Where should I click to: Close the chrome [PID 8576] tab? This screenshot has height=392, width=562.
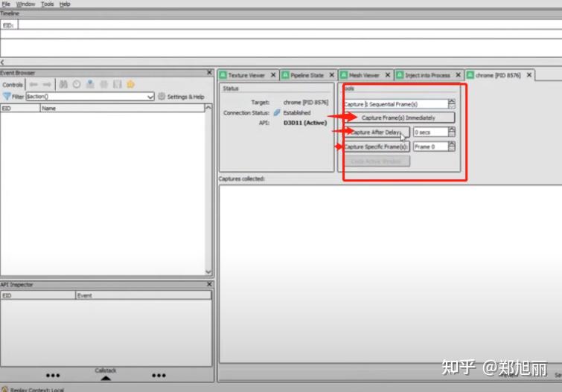[x=529, y=75]
